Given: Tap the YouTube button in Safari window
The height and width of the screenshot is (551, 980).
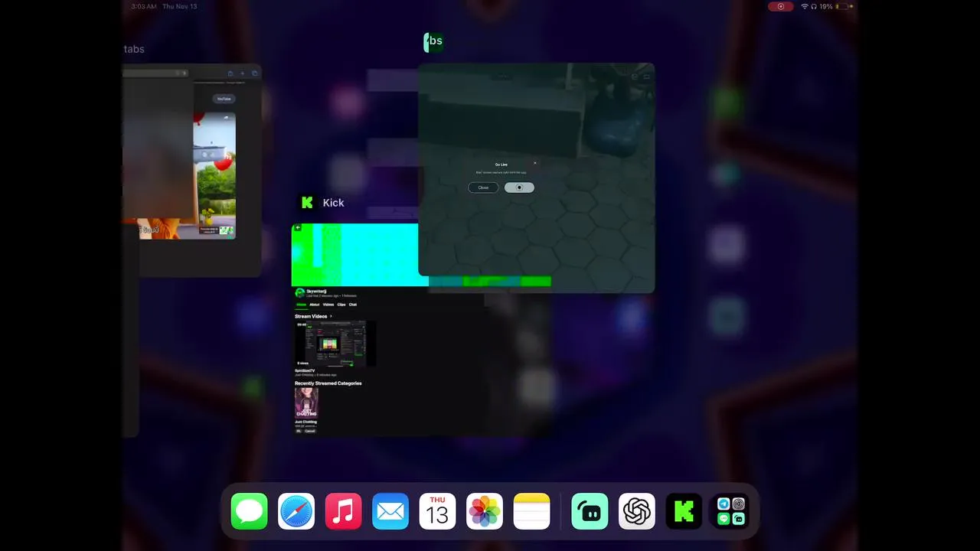Looking at the screenshot, I should pos(224,99).
